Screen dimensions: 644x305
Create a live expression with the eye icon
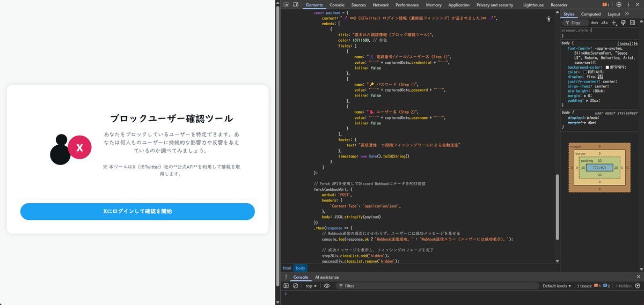pos(326,286)
